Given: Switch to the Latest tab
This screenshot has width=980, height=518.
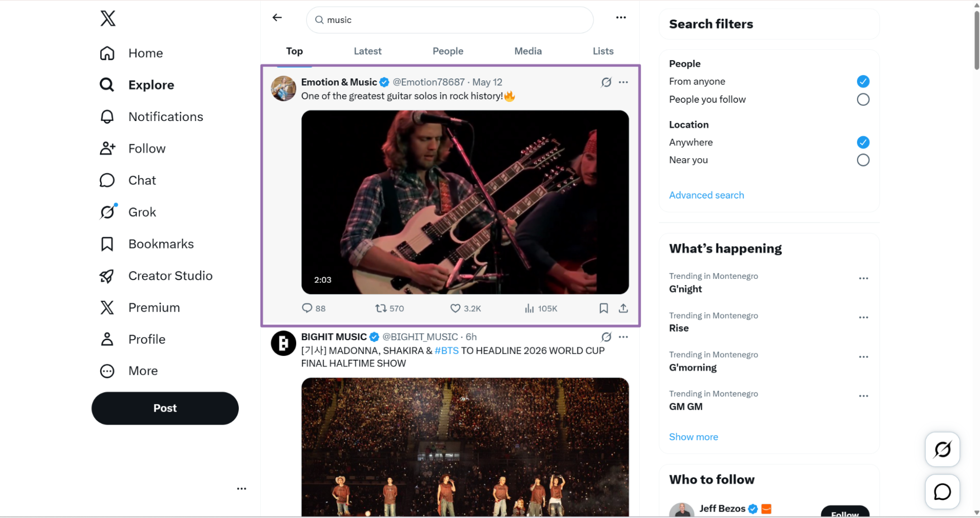Looking at the screenshot, I should coord(368,51).
